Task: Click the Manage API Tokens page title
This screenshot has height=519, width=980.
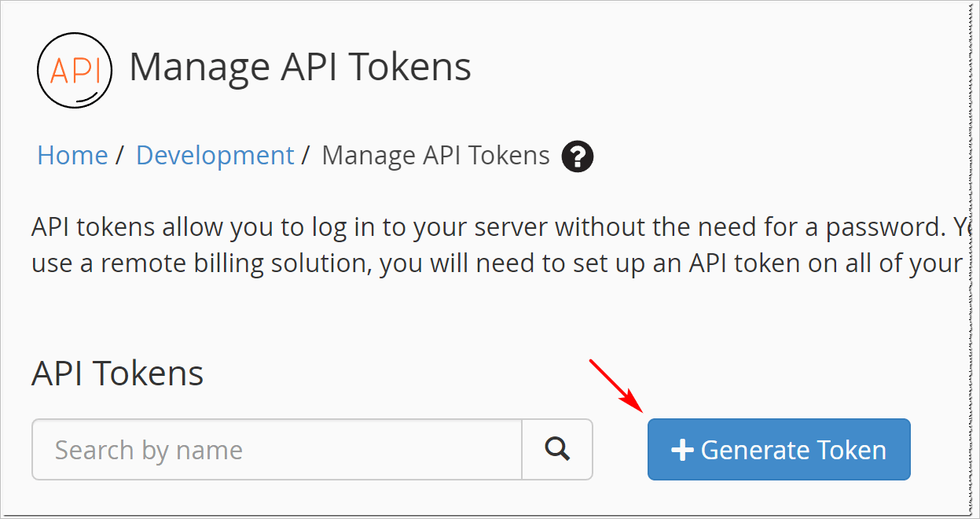Action: [x=300, y=67]
